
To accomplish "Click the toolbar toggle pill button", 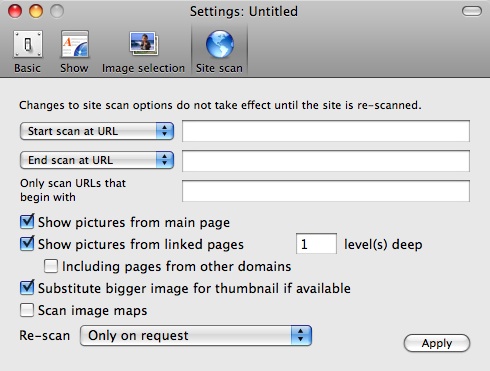I will 472,11.
